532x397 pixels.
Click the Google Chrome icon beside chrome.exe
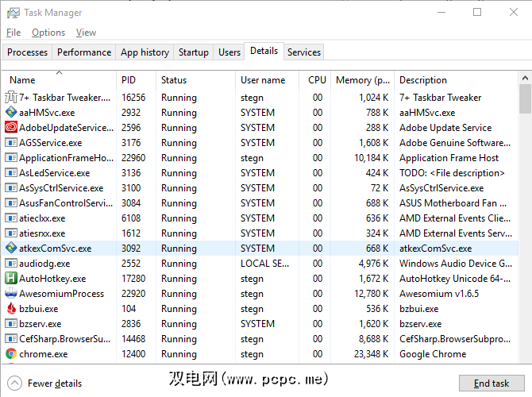[11, 354]
